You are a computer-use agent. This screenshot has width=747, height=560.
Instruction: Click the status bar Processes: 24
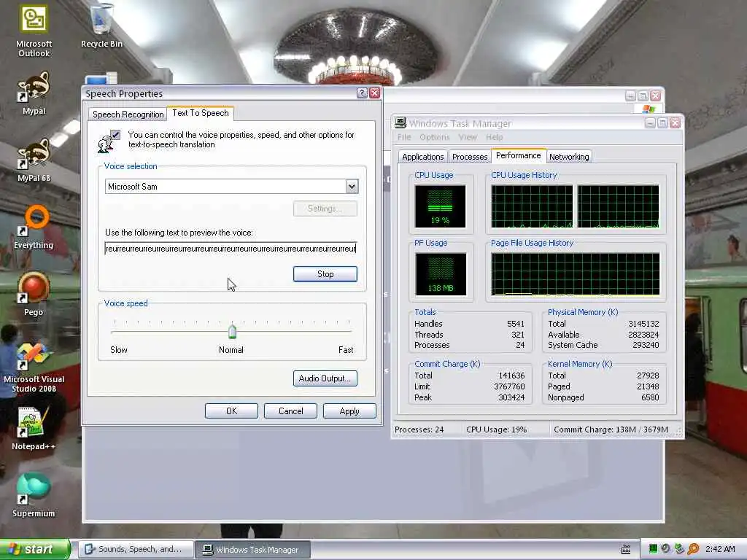[x=419, y=429]
